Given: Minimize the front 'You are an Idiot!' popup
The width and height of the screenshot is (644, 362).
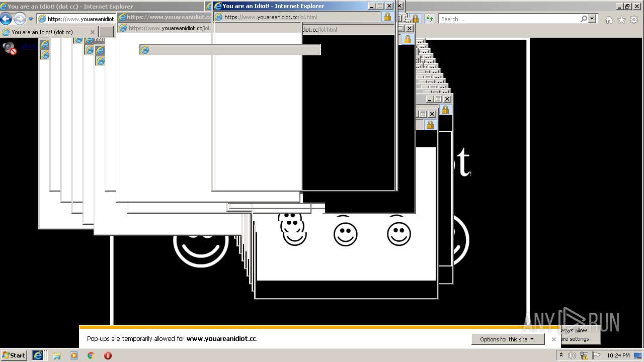Looking at the screenshot, I should click(x=372, y=6).
